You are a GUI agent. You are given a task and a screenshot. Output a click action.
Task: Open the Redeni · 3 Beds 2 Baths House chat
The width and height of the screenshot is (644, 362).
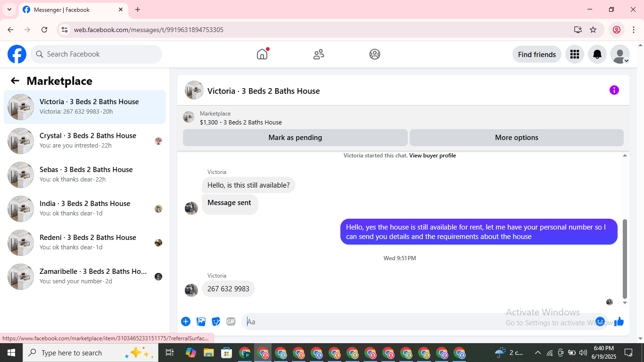point(85,243)
